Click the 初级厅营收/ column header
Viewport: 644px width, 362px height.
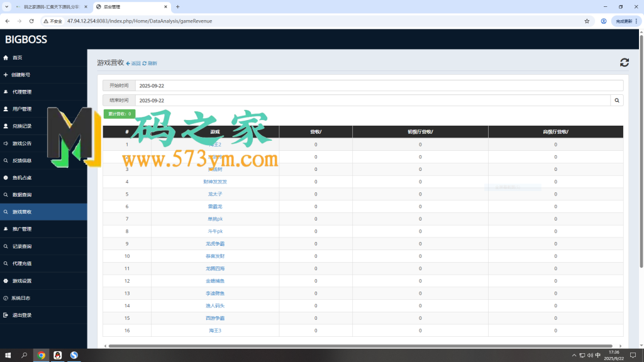(x=420, y=132)
